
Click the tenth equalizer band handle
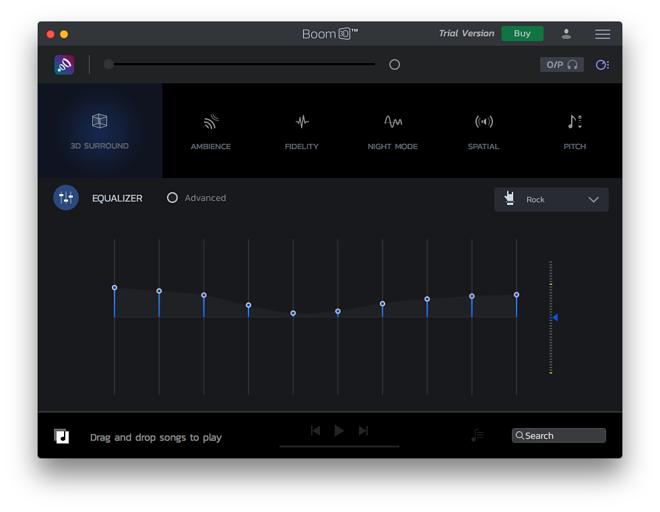tap(516, 295)
